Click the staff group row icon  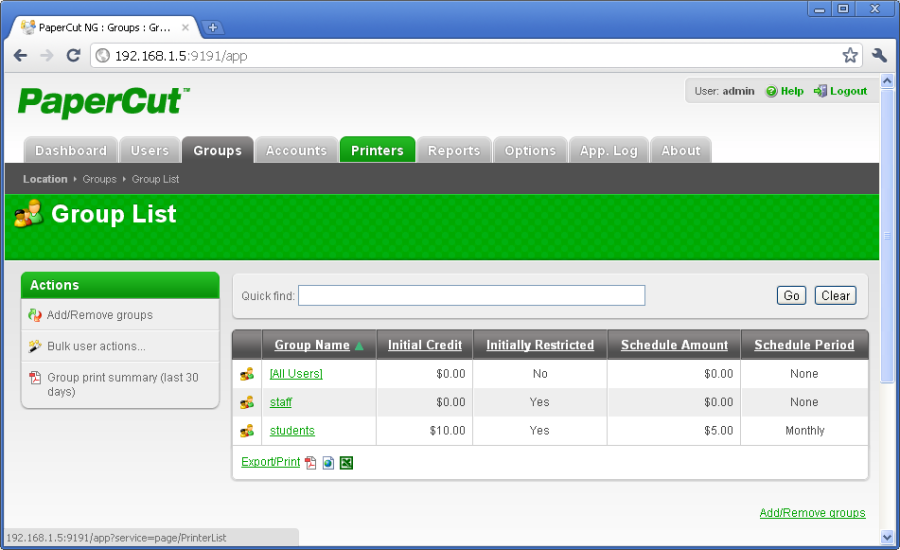[x=246, y=402]
